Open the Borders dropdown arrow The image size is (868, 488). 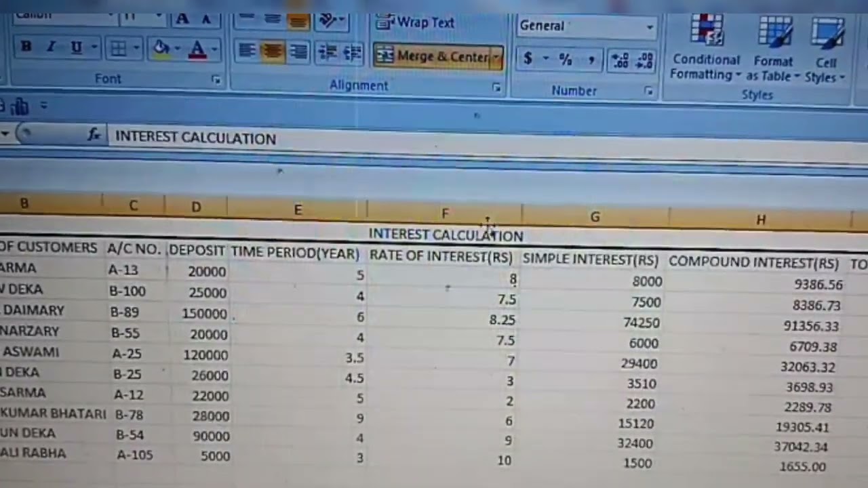(136, 48)
